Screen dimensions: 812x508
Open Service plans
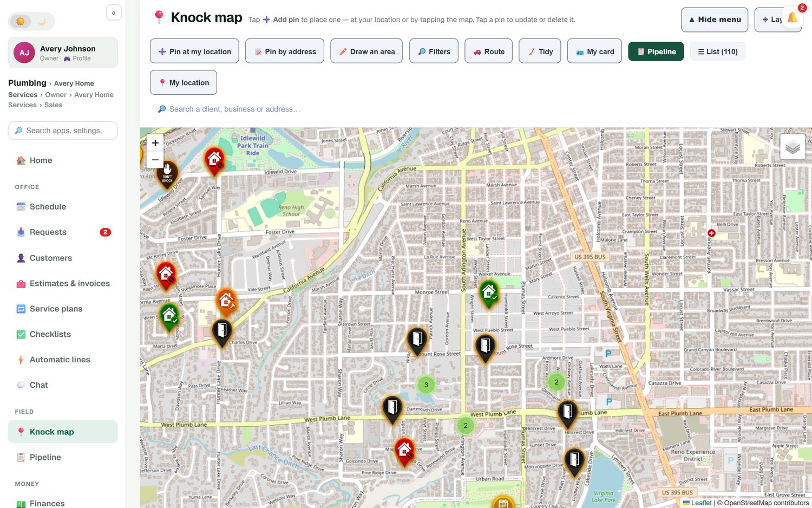tap(63, 309)
